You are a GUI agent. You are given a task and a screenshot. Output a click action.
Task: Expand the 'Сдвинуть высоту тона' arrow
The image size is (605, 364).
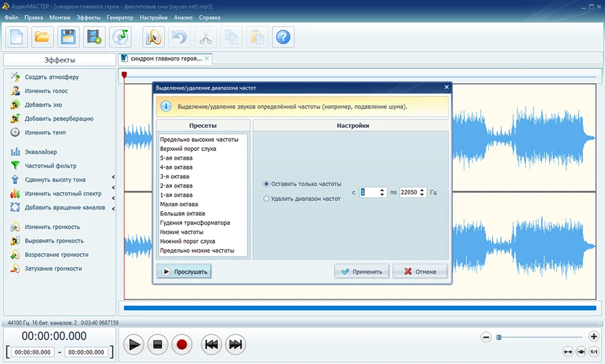tap(114, 177)
